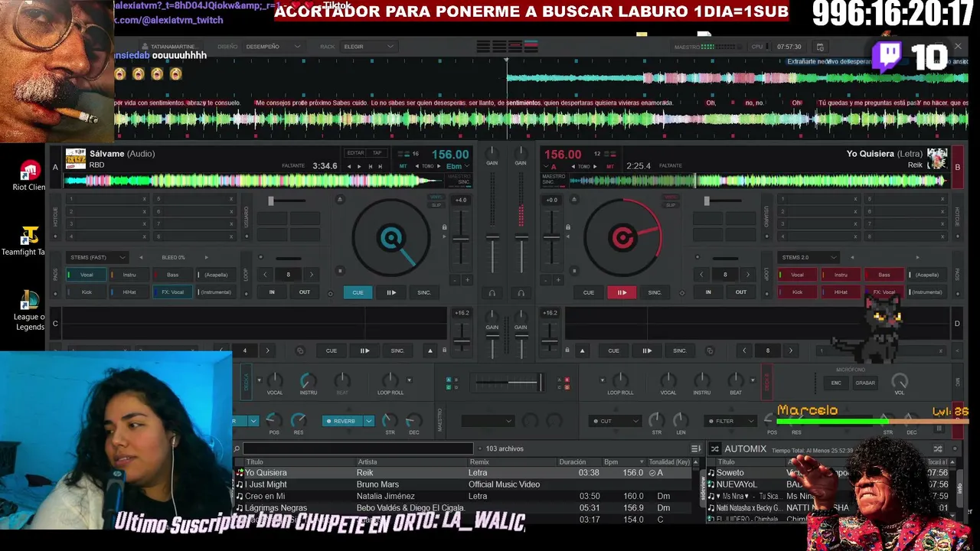Open the master effect dropdown in the mixer
Image resolution: width=980 pixels, height=551 pixels.
[488, 421]
